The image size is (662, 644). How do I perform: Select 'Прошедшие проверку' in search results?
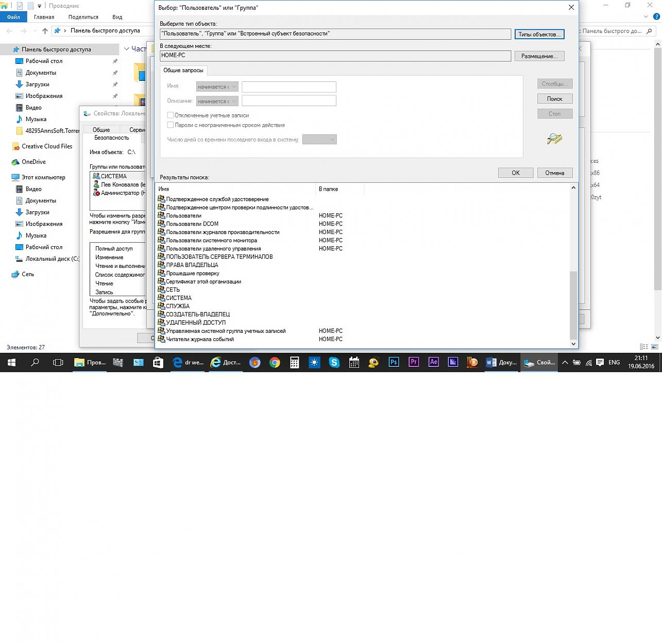pyautogui.click(x=193, y=273)
